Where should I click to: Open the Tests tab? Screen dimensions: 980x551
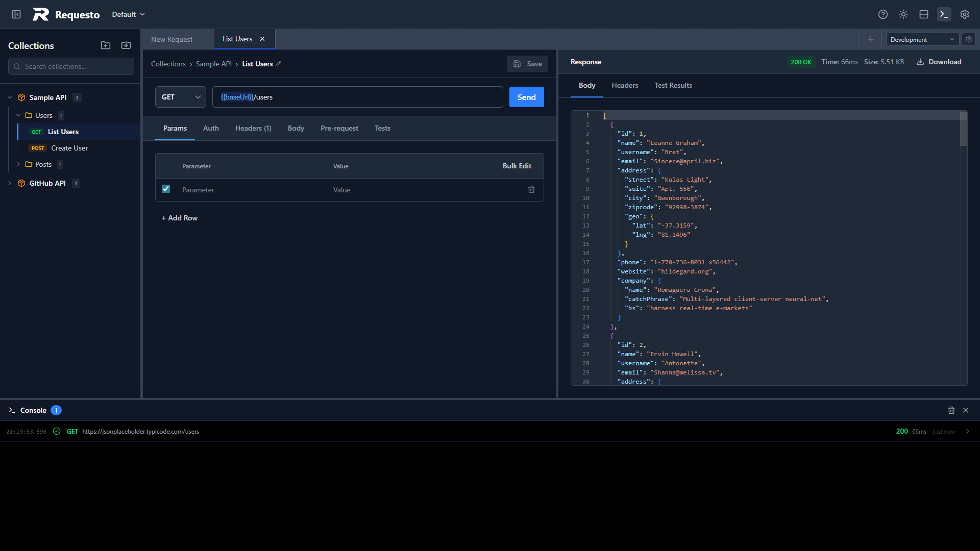382,128
